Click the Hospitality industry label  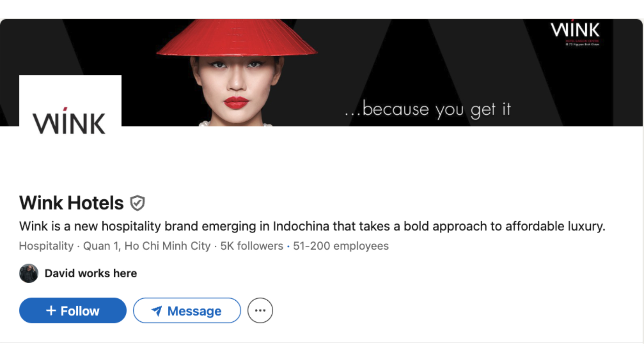click(x=46, y=246)
